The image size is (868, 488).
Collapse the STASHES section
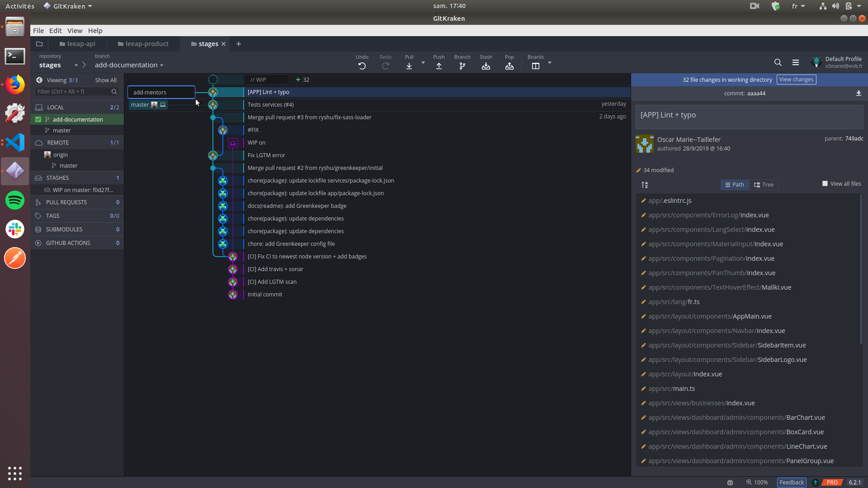(77, 178)
